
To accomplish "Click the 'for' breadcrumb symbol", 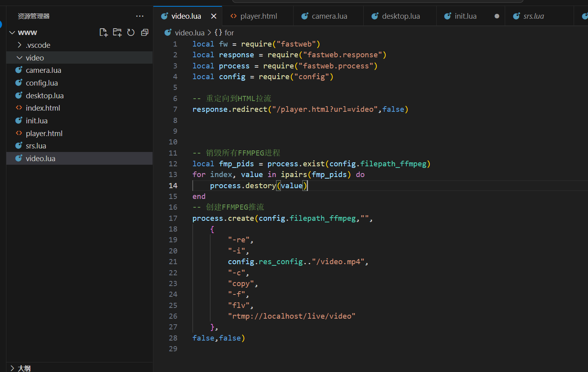I will [x=229, y=33].
